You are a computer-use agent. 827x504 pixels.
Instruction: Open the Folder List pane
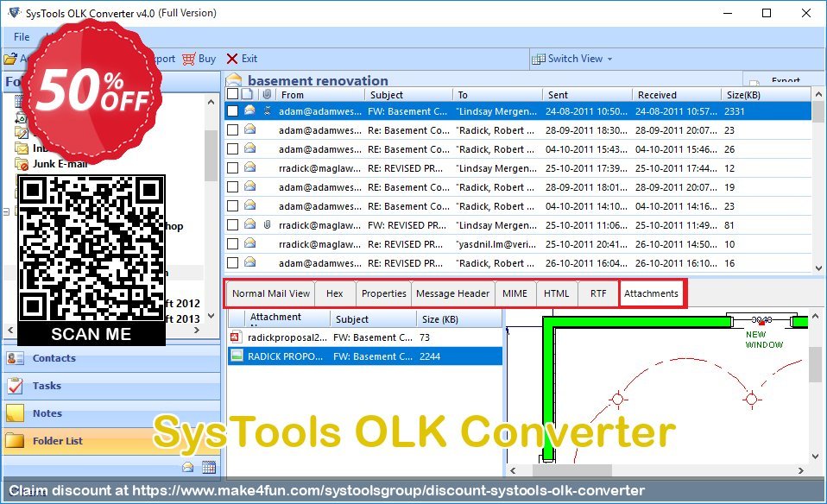tap(111, 441)
